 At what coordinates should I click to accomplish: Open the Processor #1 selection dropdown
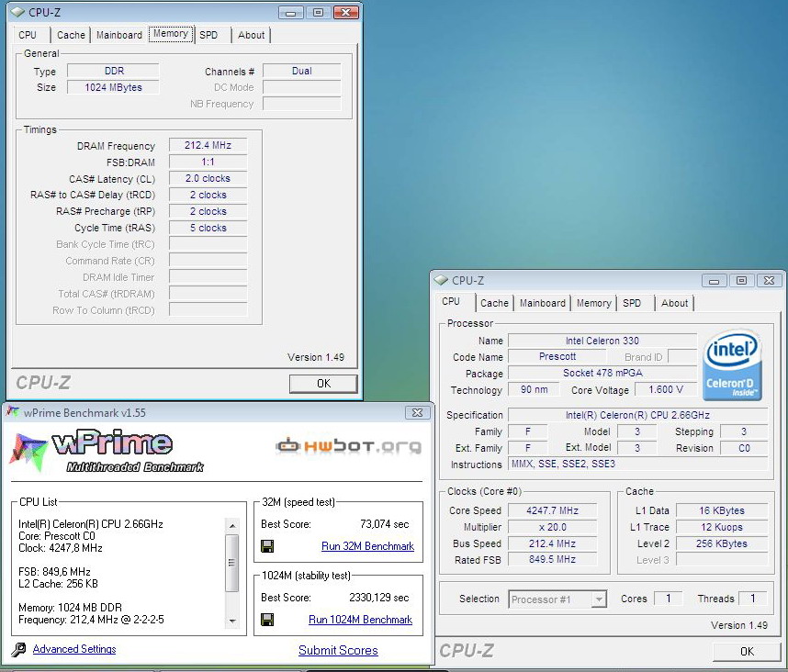pos(599,599)
